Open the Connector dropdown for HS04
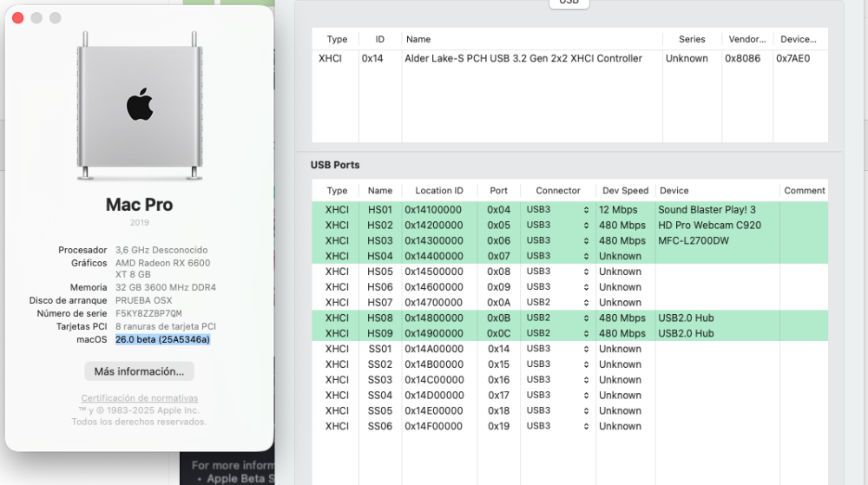The height and width of the screenshot is (485, 868). coord(557,256)
